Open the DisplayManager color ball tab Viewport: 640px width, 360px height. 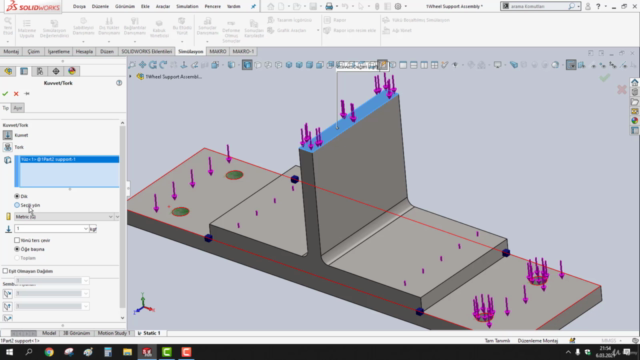click(72, 71)
